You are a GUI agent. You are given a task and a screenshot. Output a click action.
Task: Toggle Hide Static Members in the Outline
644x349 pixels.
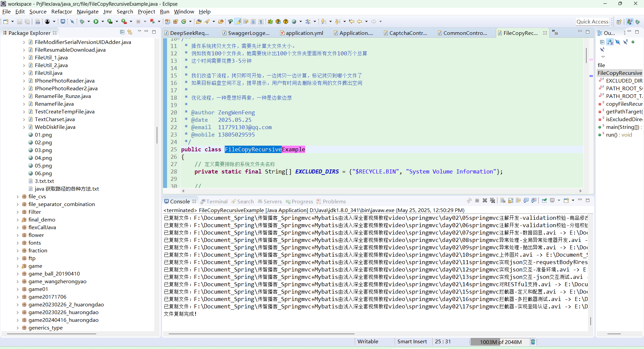[626, 42]
